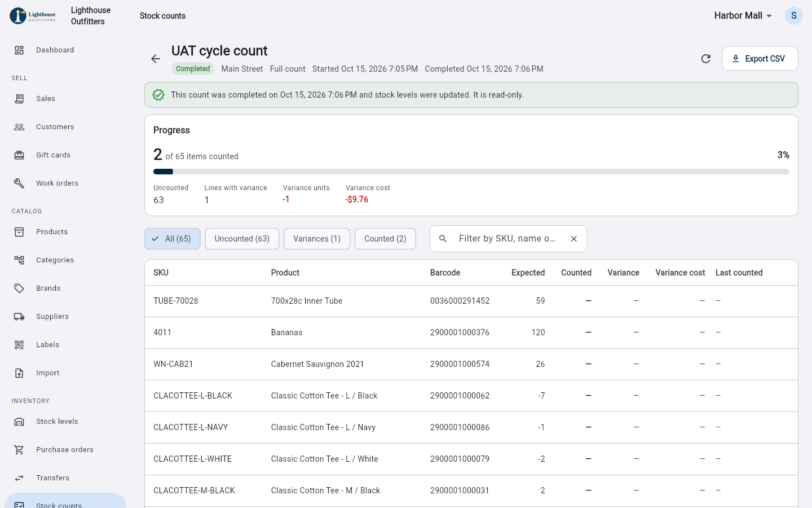Click the -$9.76 variance cost value
812x508 pixels.
[357, 199]
